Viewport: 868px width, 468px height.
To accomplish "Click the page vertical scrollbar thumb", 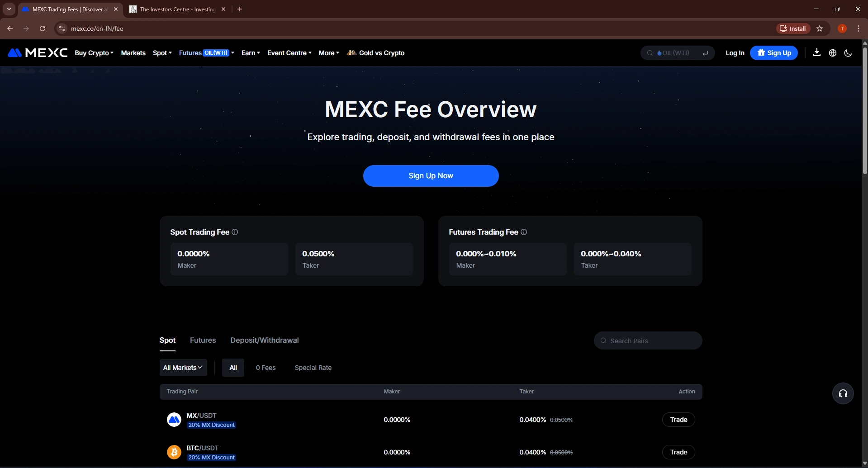I will (865, 110).
